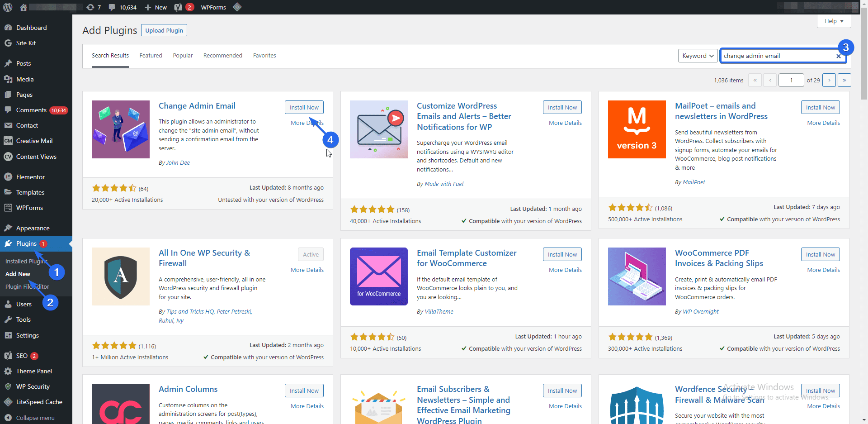868x424 pixels.
Task: Click MailPoet version 3 thumbnail
Action: (x=637, y=129)
